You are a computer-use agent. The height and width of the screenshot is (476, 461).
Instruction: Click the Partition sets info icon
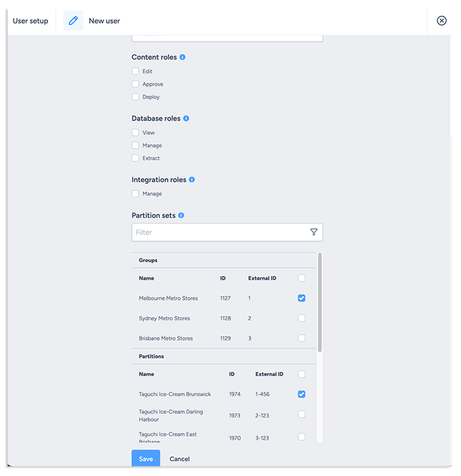(181, 215)
